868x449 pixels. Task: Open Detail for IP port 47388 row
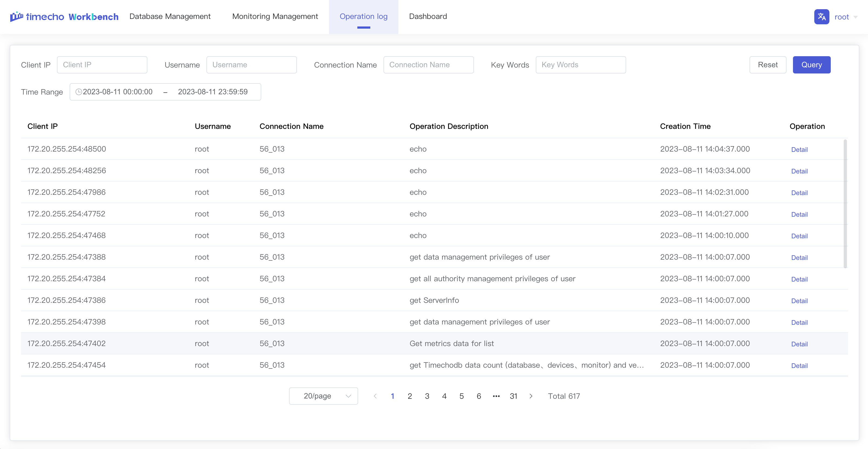pyautogui.click(x=799, y=257)
